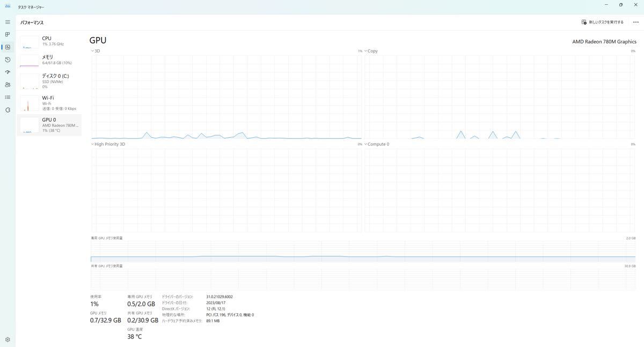Select the Performance page icon
The width and height of the screenshot is (644, 347).
click(8, 47)
